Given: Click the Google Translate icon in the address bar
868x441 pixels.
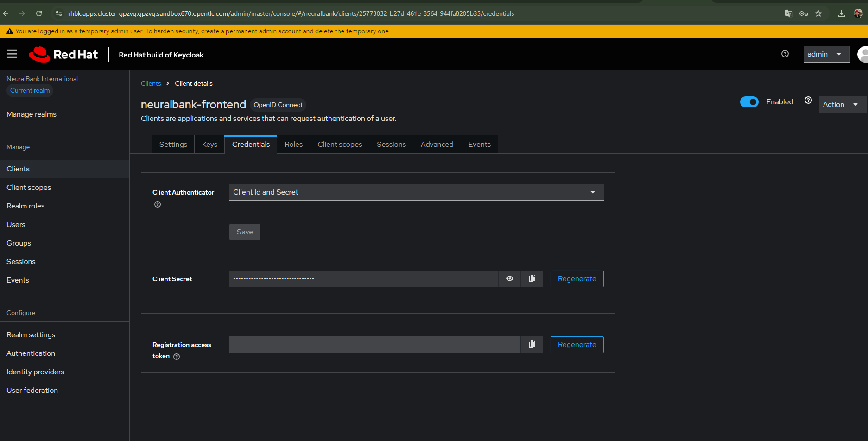Looking at the screenshot, I should [x=788, y=13].
